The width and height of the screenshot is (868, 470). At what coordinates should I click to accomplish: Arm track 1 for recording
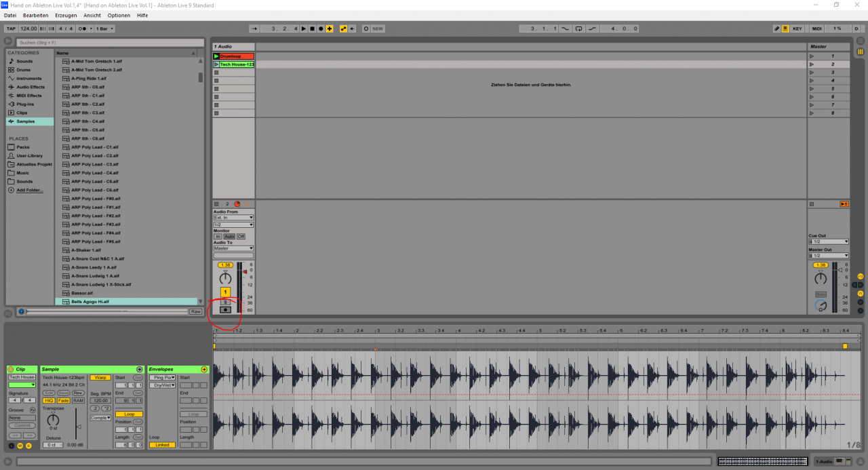click(225, 310)
